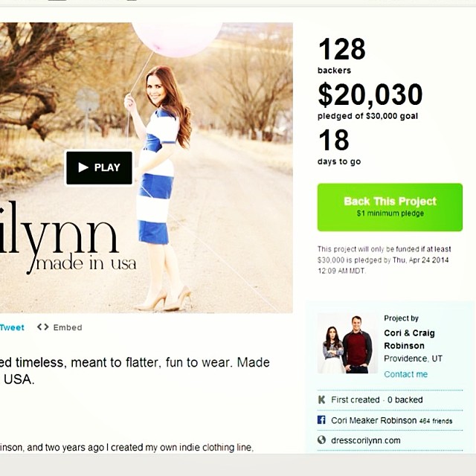The height and width of the screenshot is (476, 476).
Task: Open the Cori & Craig Robinson creator name
Action: [409, 339]
